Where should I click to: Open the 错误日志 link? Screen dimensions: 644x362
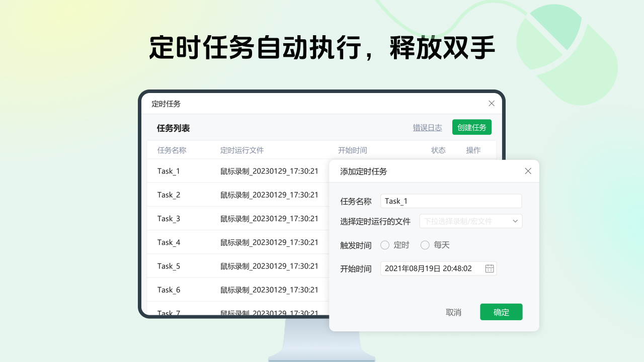click(427, 127)
